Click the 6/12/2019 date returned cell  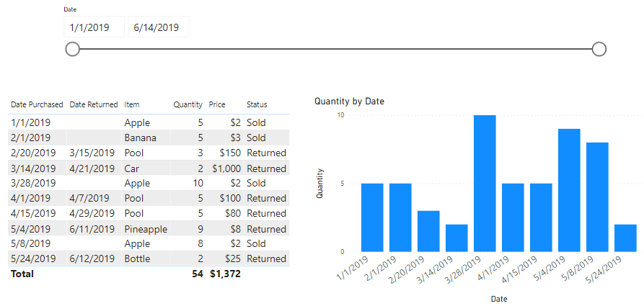coord(92,258)
